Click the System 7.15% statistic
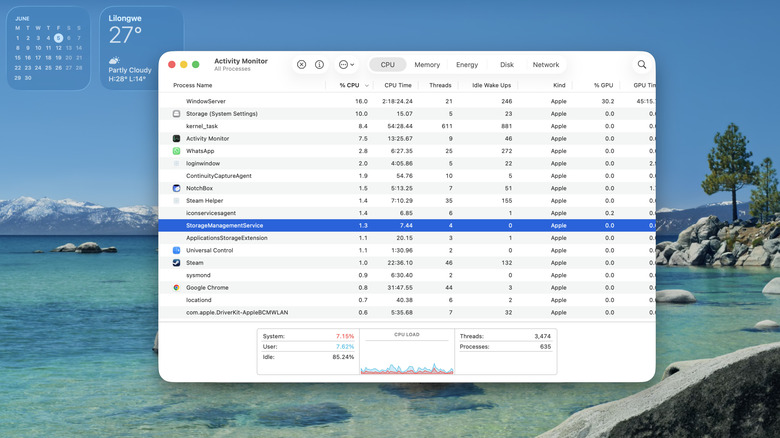 pos(308,336)
